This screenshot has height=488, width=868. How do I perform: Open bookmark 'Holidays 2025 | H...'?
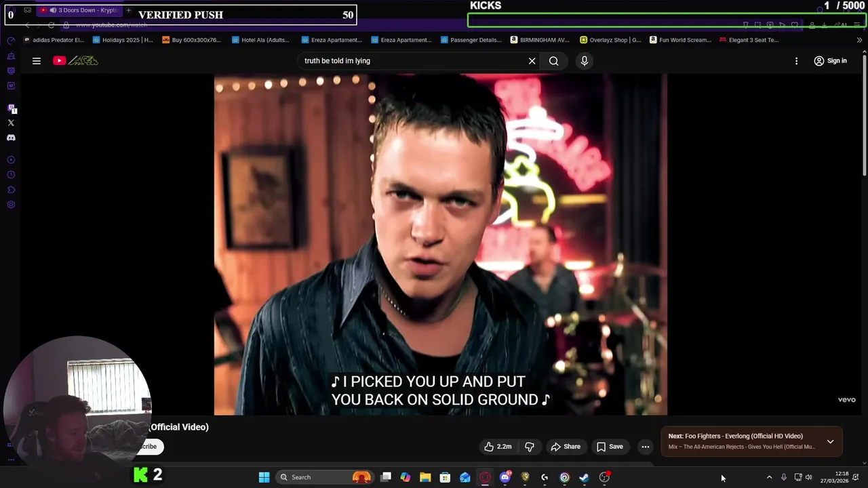123,40
